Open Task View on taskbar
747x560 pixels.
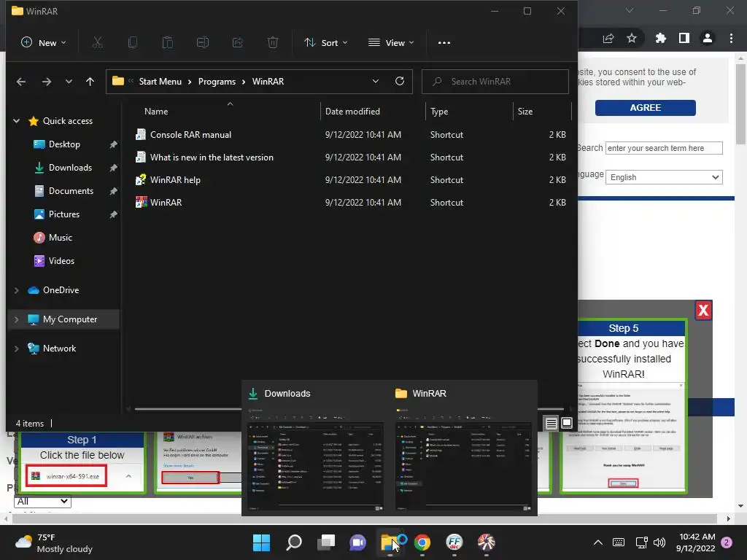click(x=326, y=542)
